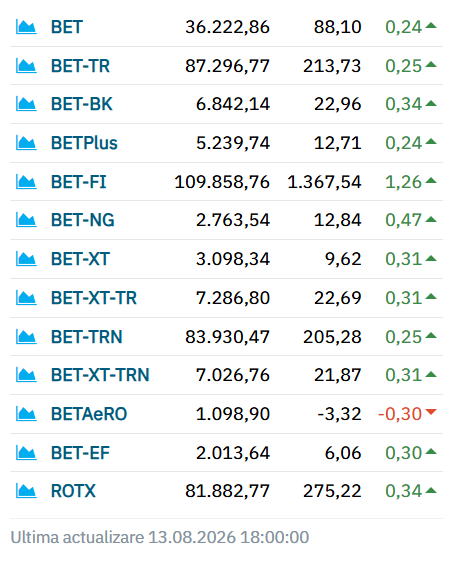Click the red down arrow for BETAeRO
Image resolution: width=455 pixels, height=565 pixels.
tap(431, 411)
